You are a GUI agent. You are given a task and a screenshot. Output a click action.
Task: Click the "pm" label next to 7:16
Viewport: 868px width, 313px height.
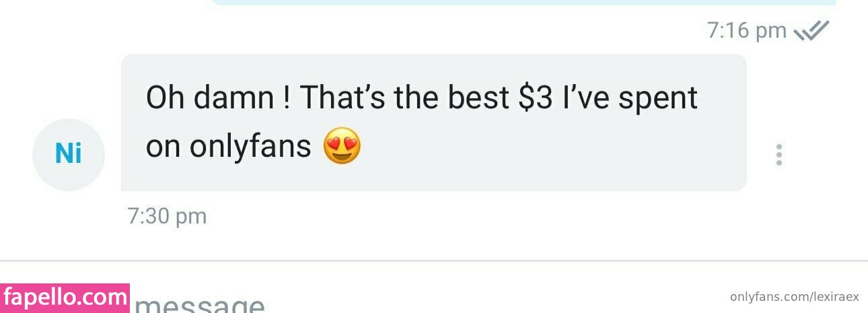click(771, 32)
